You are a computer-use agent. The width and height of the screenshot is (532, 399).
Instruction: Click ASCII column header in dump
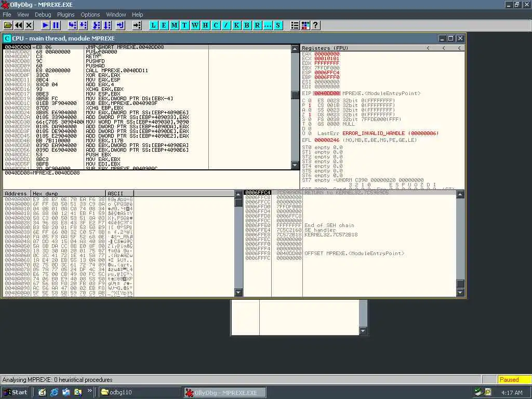click(120, 193)
